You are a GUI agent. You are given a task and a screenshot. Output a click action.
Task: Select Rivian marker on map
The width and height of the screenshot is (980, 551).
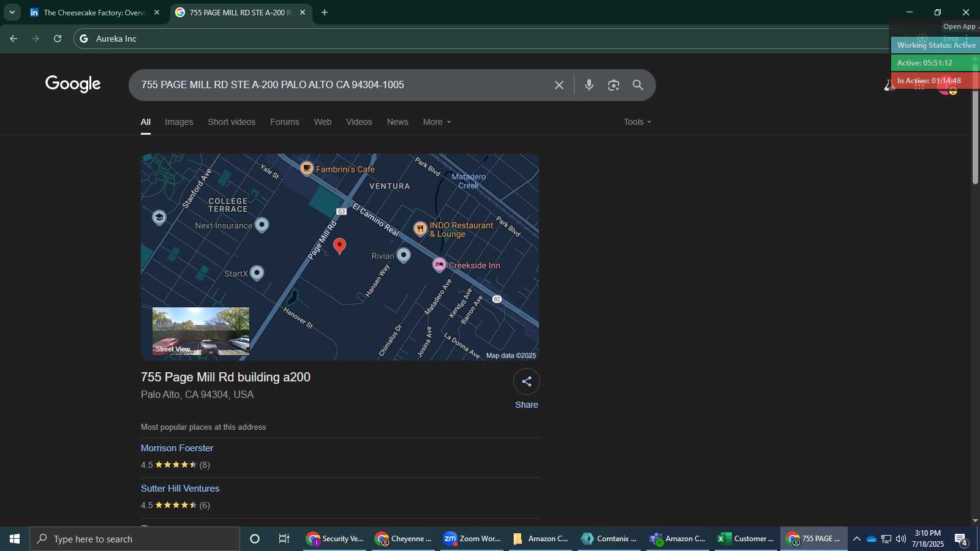click(x=404, y=255)
